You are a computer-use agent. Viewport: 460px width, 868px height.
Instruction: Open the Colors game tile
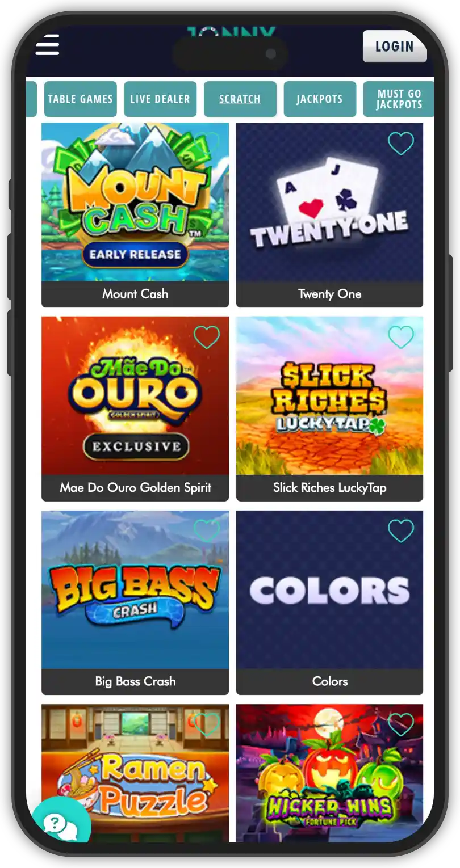click(x=329, y=602)
